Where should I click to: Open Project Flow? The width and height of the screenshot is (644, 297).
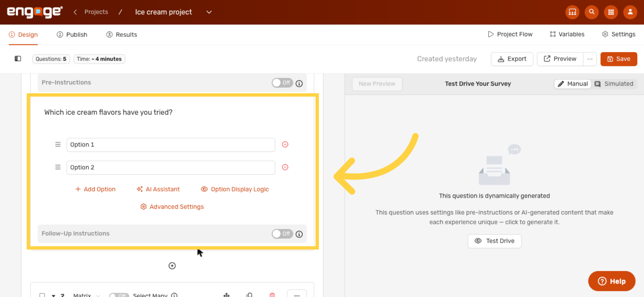click(510, 34)
